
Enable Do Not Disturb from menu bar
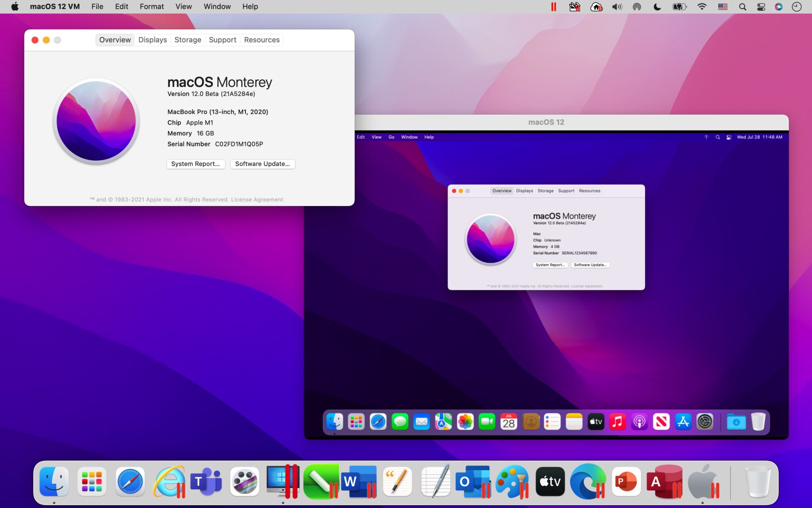point(658,6)
